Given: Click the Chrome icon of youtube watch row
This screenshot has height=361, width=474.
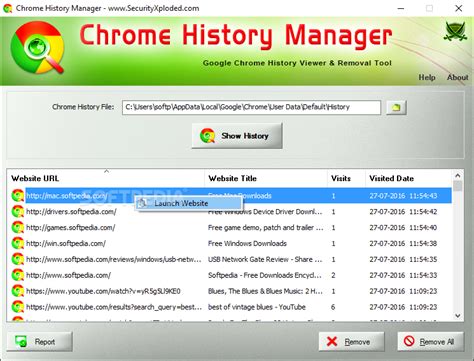Looking at the screenshot, I should pyautogui.click(x=18, y=291).
